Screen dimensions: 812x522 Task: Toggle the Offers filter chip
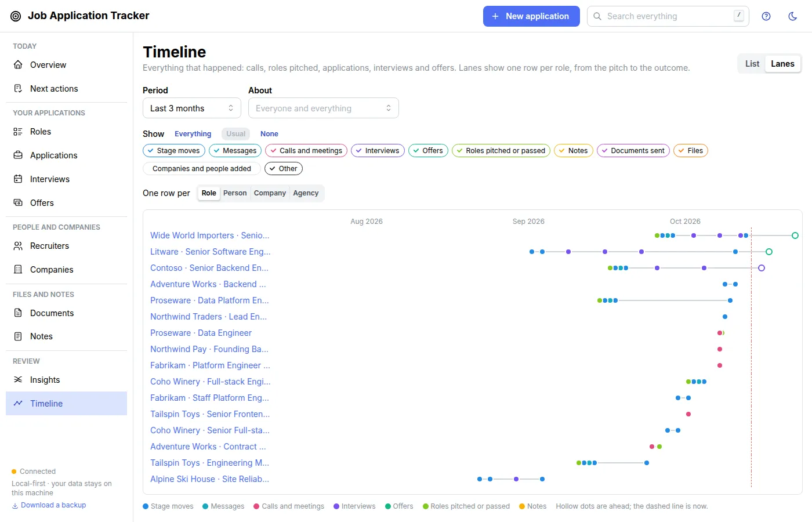coord(428,151)
